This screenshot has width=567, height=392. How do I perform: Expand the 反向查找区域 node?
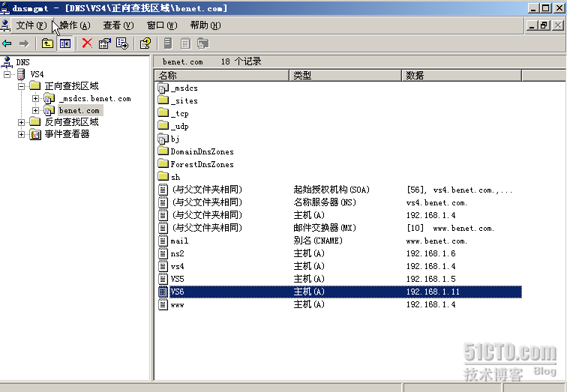tap(21, 122)
